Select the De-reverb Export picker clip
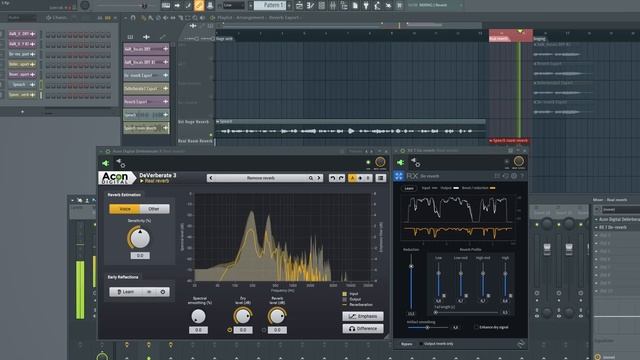Screen dimensions: 640x360 [146, 75]
